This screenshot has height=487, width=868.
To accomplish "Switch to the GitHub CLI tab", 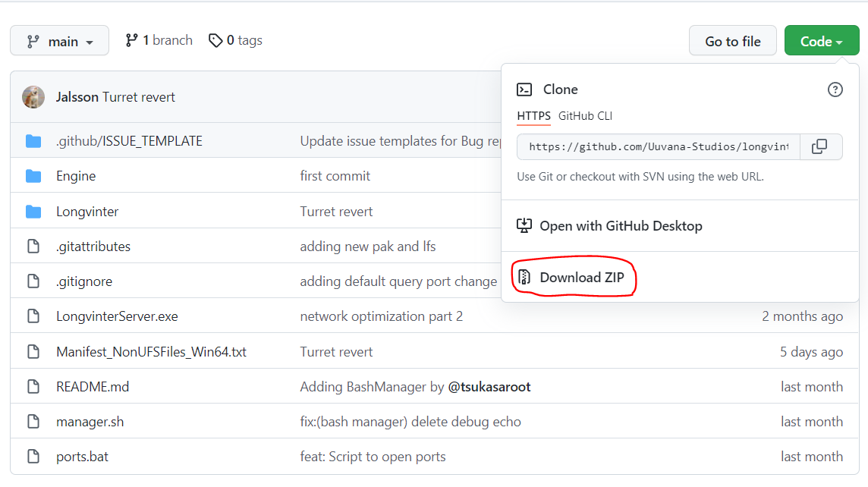I will tap(585, 115).
